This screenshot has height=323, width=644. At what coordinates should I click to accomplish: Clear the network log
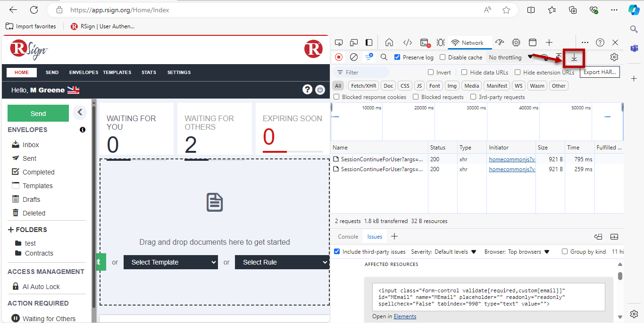354,57
